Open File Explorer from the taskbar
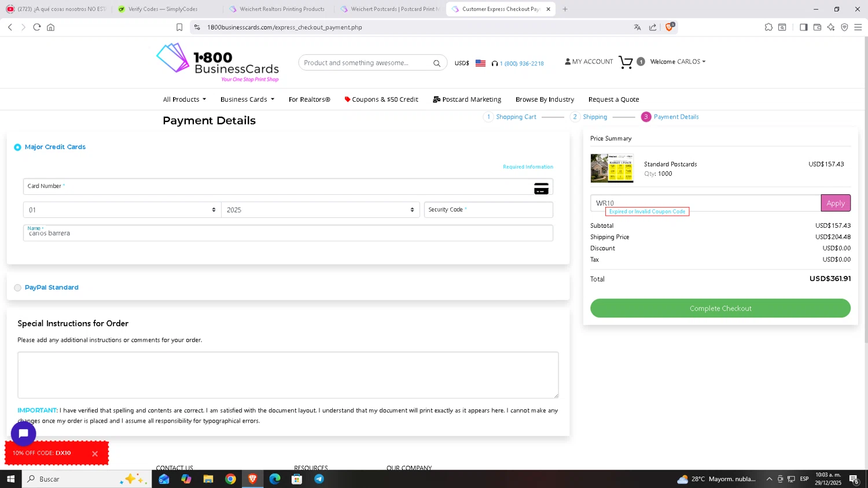The width and height of the screenshot is (868, 488). point(208,479)
